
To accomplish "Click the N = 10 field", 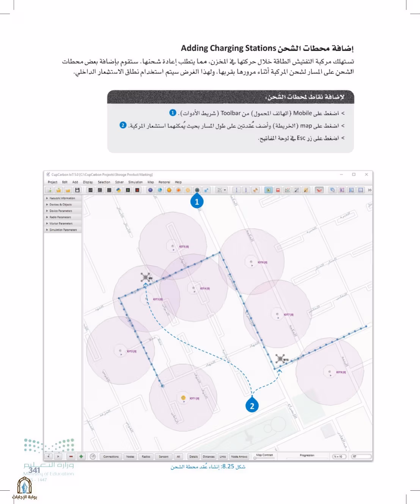I will (x=338, y=457).
